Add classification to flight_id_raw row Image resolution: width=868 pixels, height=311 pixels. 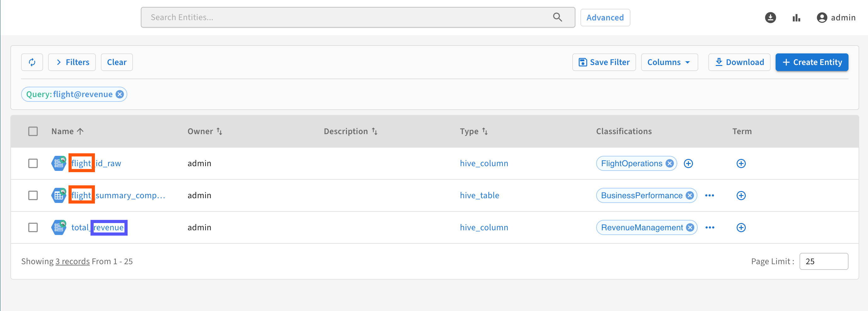(x=688, y=163)
